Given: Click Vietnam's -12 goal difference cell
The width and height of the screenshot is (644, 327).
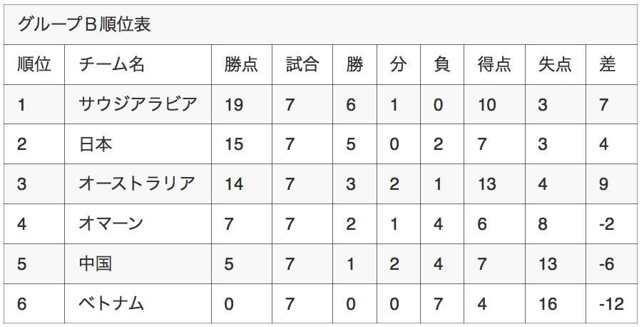Looking at the screenshot, I should (x=612, y=303).
